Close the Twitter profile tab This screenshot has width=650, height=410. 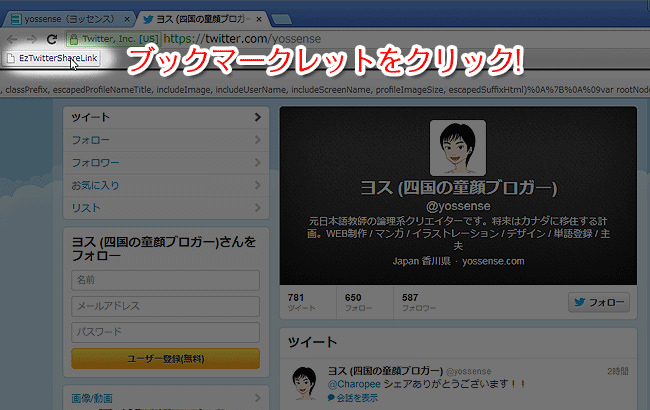point(259,19)
